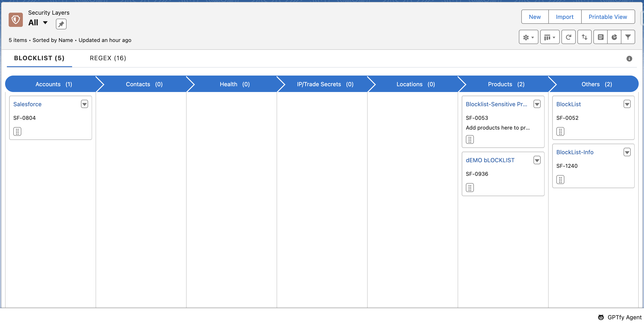Open Security Layers shield app icon
This screenshot has width=644, height=326.
tap(16, 20)
